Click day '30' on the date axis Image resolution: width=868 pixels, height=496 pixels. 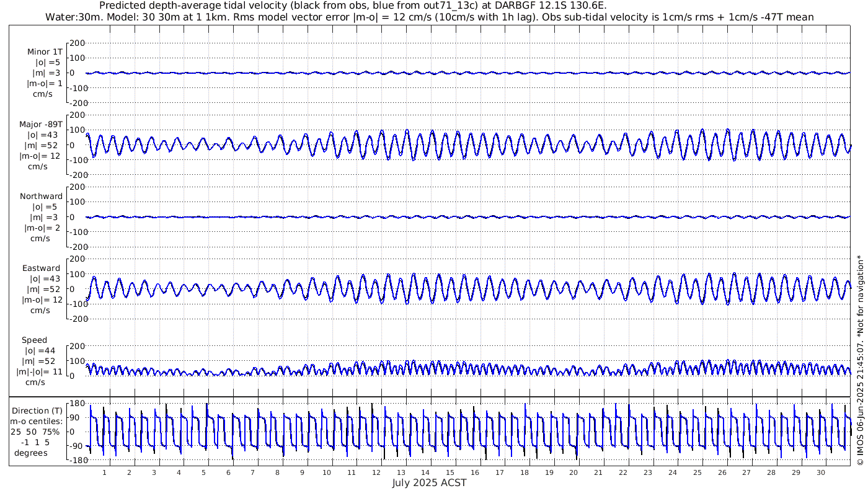[821, 472]
